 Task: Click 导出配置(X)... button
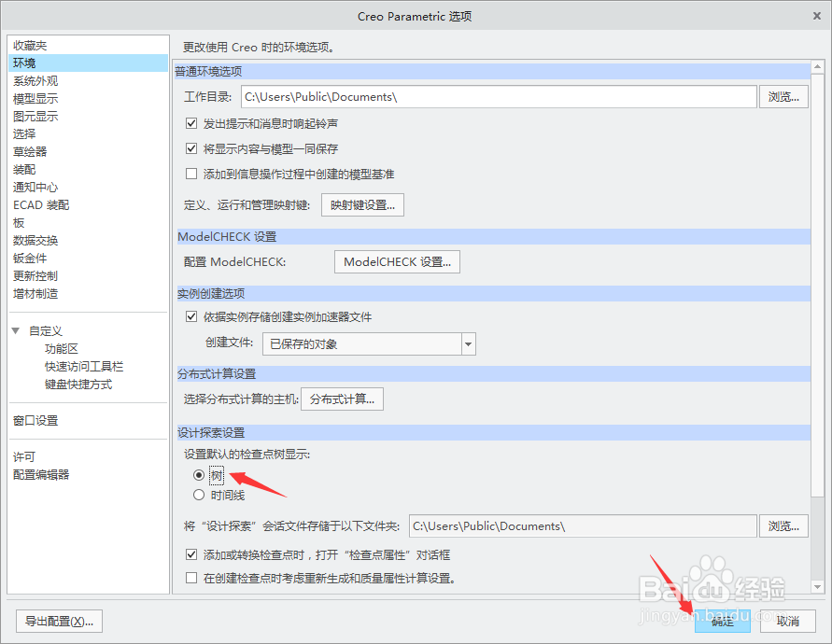(x=59, y=622)
